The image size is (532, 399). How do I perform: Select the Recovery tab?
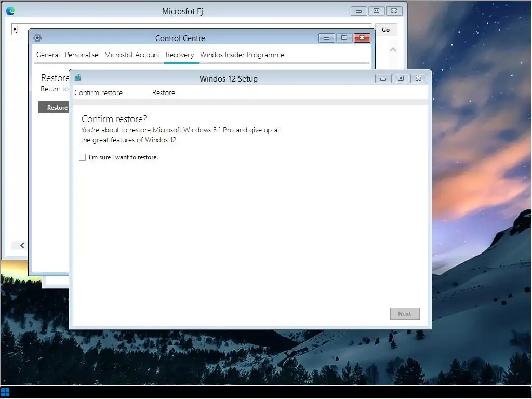pos(180,55)
